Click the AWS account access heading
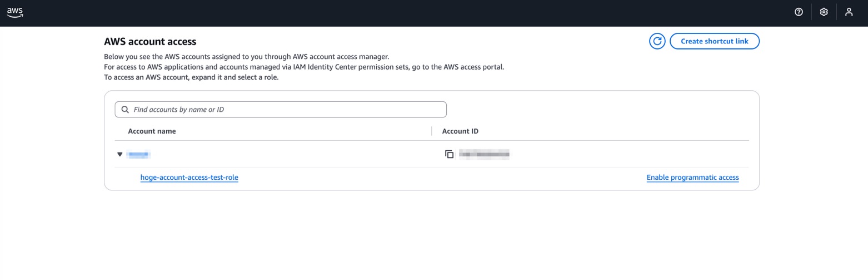Viewport: 868px width, 280px height. (x=150, y=42)
